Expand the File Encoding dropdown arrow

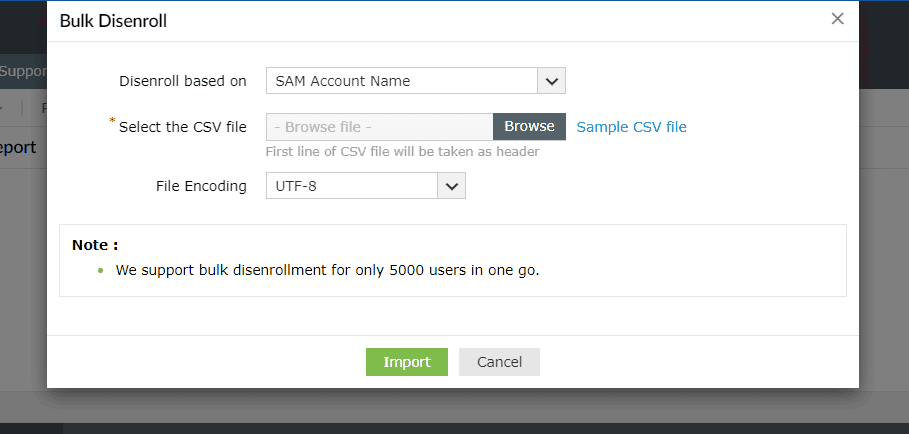tap(452, 186)
